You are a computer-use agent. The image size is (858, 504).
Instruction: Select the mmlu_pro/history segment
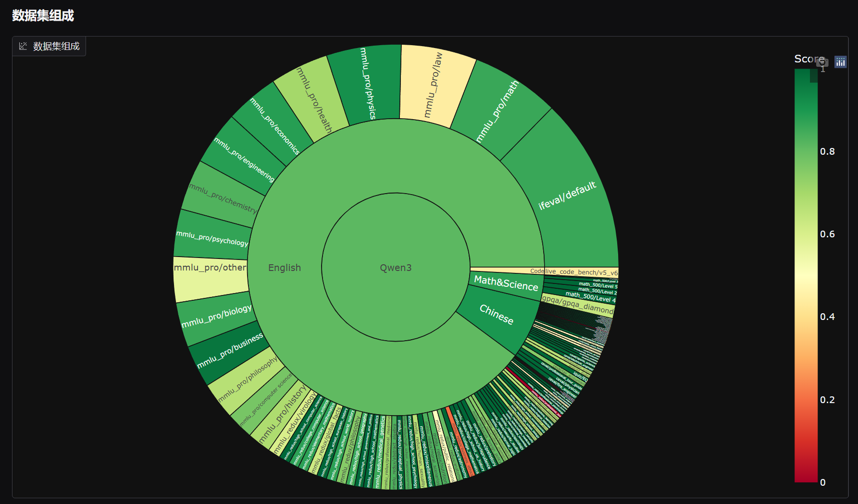[x=283, y=414]
